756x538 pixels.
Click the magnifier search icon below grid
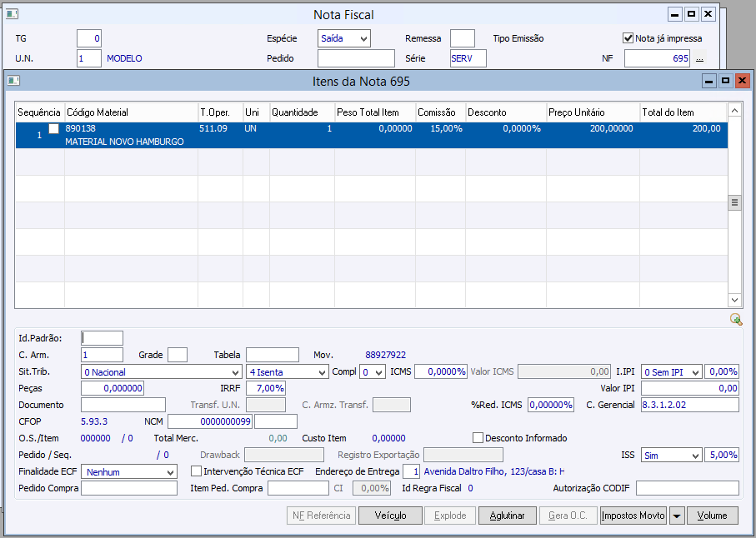coord(735,319)
